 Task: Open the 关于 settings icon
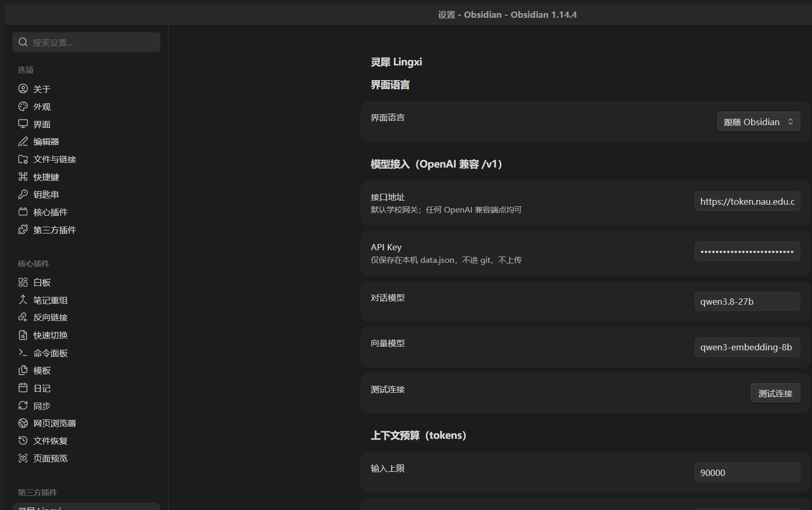[x=23, y=88]
